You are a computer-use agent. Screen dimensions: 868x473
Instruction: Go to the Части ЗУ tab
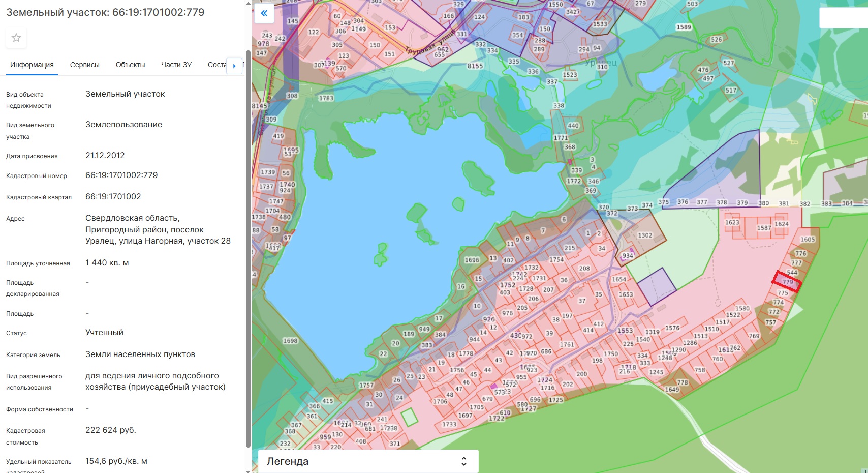point(176,65)
